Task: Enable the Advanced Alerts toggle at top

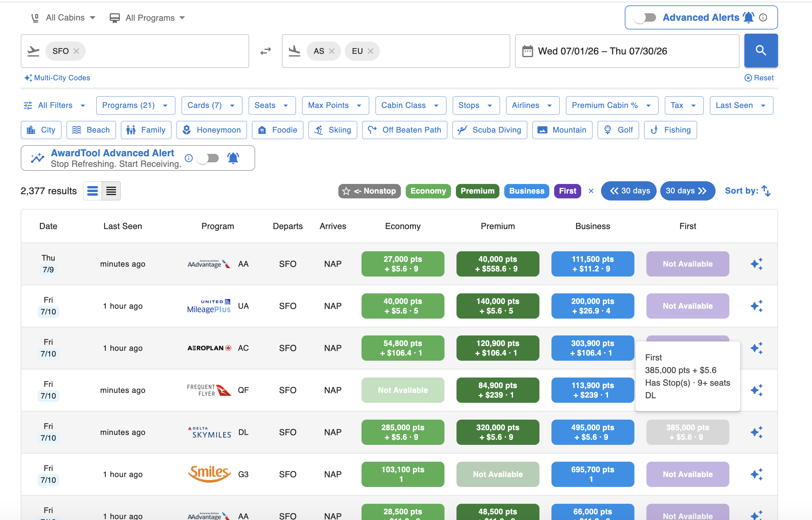Action: [645, 17]
